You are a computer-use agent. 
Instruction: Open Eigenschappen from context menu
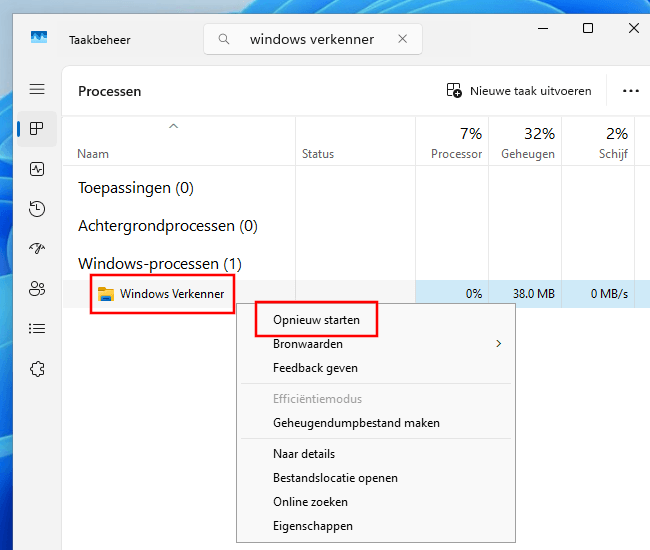click(376, 526)
